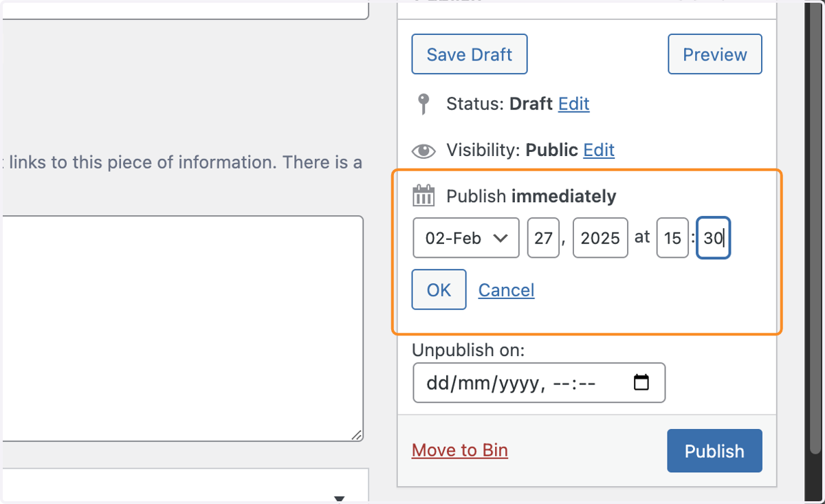
Task: Click the 'Unpublish on:' label
Action: point(468,350)
